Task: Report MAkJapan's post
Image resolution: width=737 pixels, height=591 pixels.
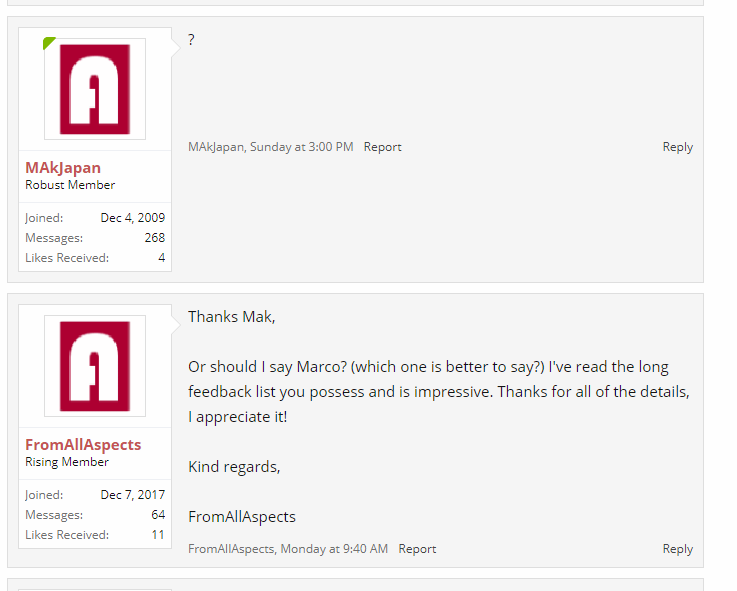Action: 383,147
